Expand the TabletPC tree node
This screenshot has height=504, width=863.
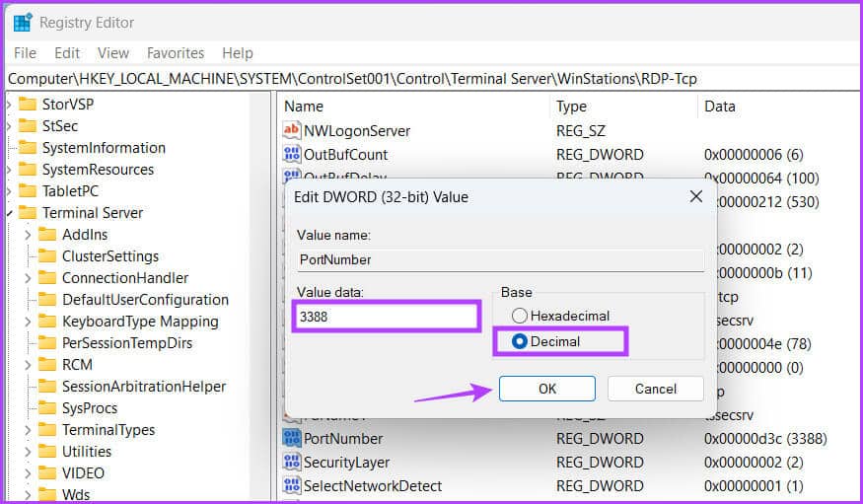(x=9, y=191)
